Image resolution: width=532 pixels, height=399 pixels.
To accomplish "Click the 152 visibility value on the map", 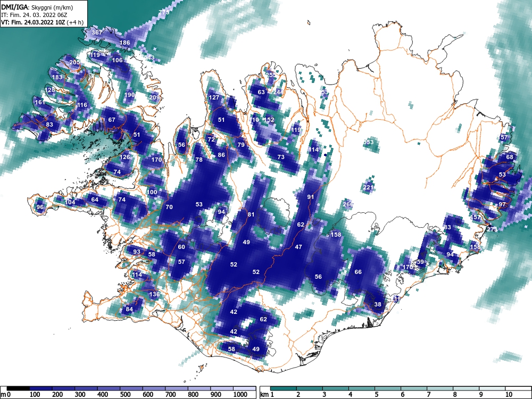I will [x=269, y=120].
